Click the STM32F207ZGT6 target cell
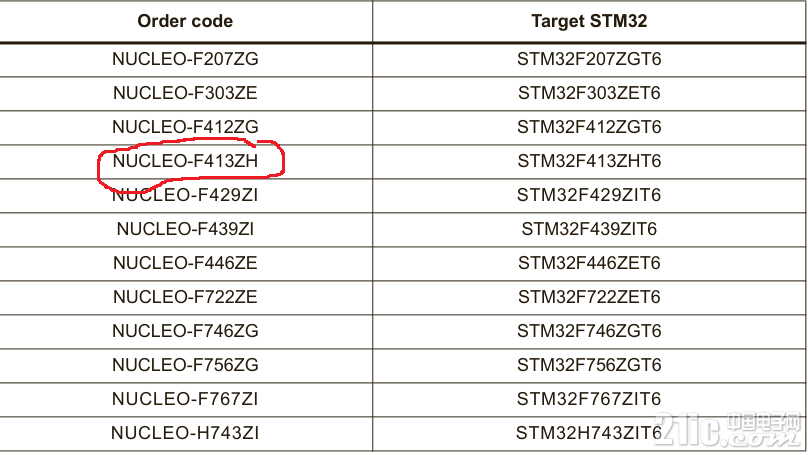This screenshot has width=808, height=455. [x=589, y=59]
